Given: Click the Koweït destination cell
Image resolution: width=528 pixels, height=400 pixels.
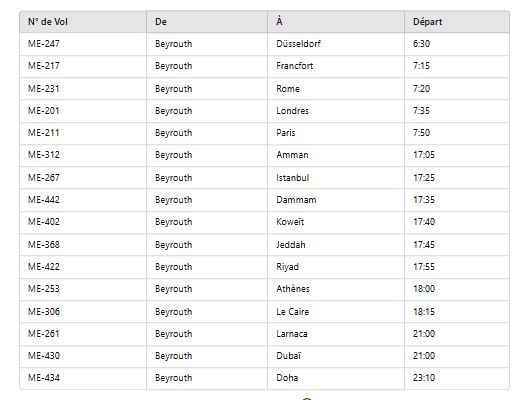Looking at the screenshot, I should click(336, 222).
